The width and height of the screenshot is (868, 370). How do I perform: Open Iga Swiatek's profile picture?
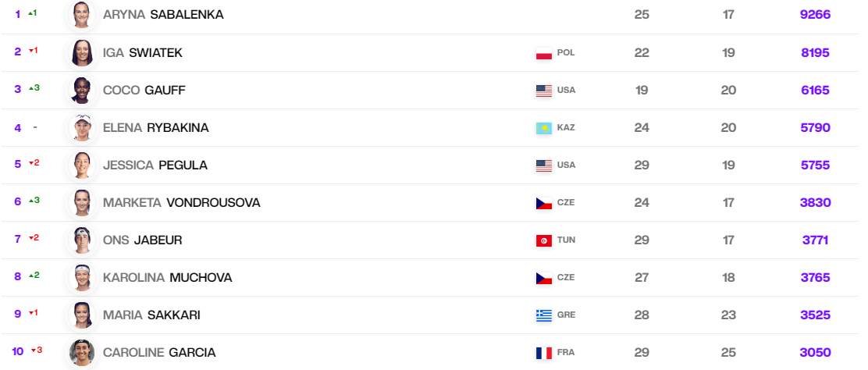point(82,52)
